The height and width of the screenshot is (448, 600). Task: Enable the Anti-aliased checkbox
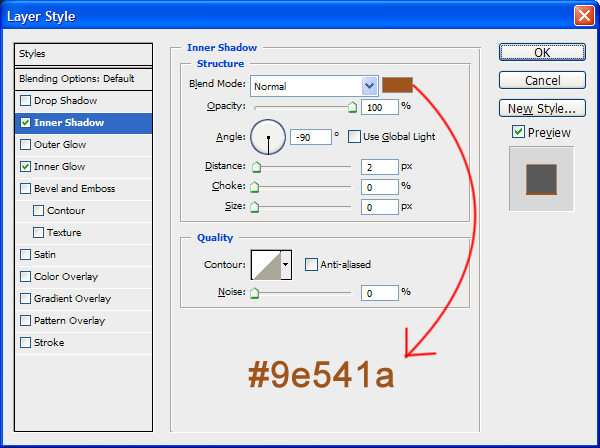click(x=311, y=265)
